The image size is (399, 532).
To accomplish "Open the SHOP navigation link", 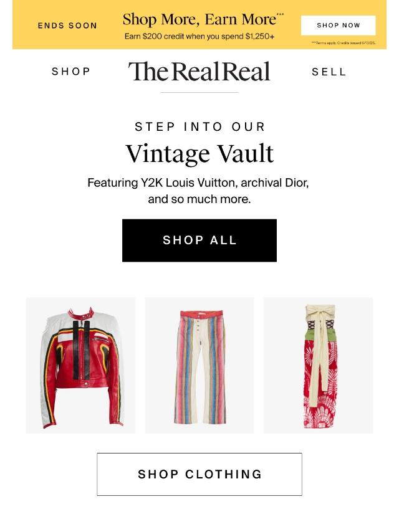I will tap(71, 72).
